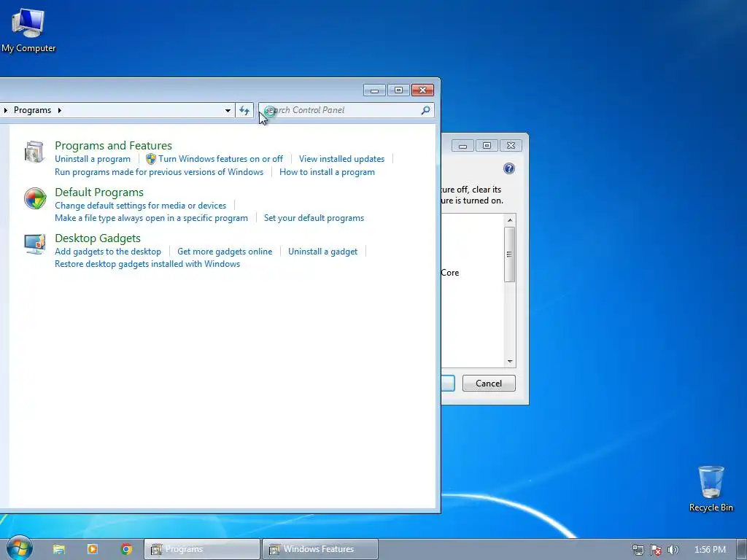
Task: Open help in the Windows Features dialog
Action: (x=508, y=168)
